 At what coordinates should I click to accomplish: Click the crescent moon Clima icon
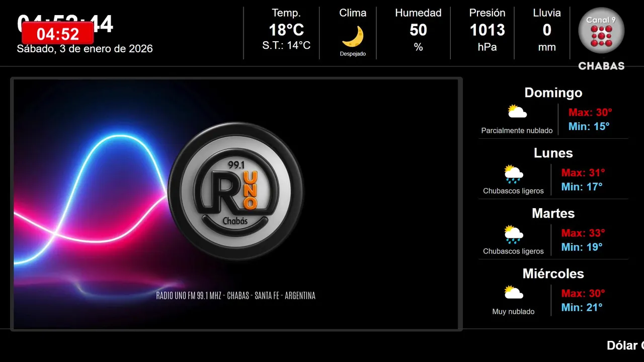click(353, 36)
